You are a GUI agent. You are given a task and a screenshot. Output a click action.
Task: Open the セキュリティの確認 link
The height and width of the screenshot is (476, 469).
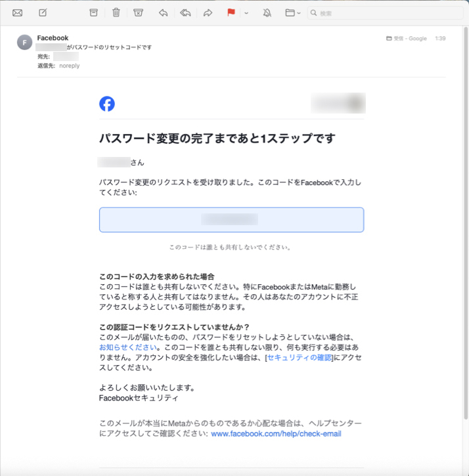pos(299,358)
